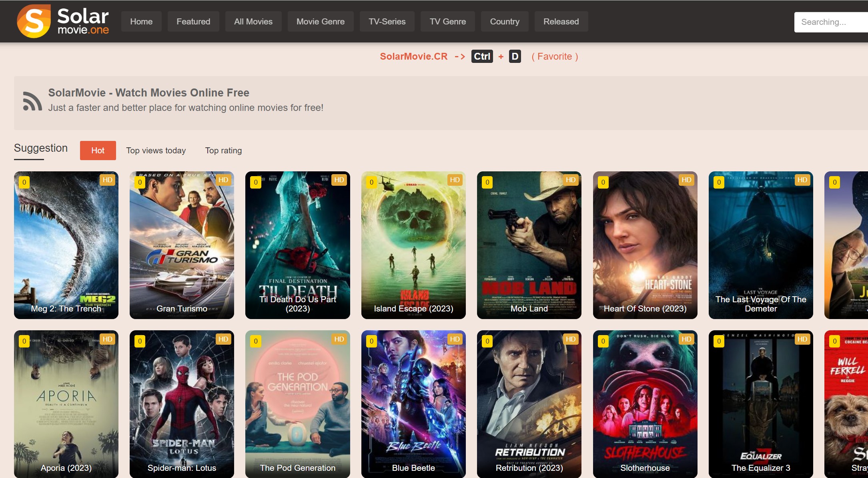This screenshot has width=868, height=478.
Task: Open the TV-Series menu item
Action: click(x=387, y=22)
